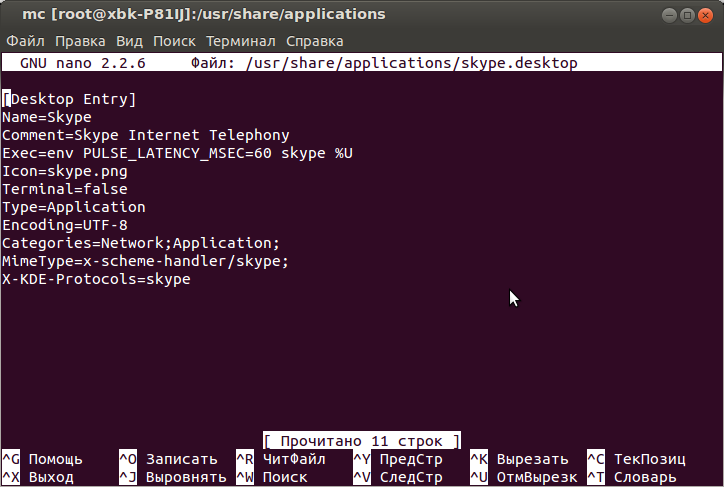Click the file path in nano header
This screenshot has height=487, width=724.
(x=412, y=63)
